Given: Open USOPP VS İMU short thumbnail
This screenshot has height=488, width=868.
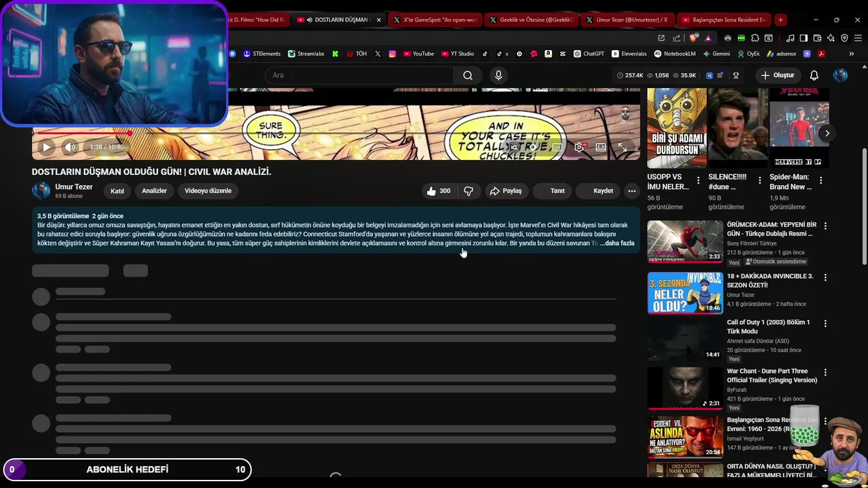Looking at the screenshot, I should click(677, 128).
